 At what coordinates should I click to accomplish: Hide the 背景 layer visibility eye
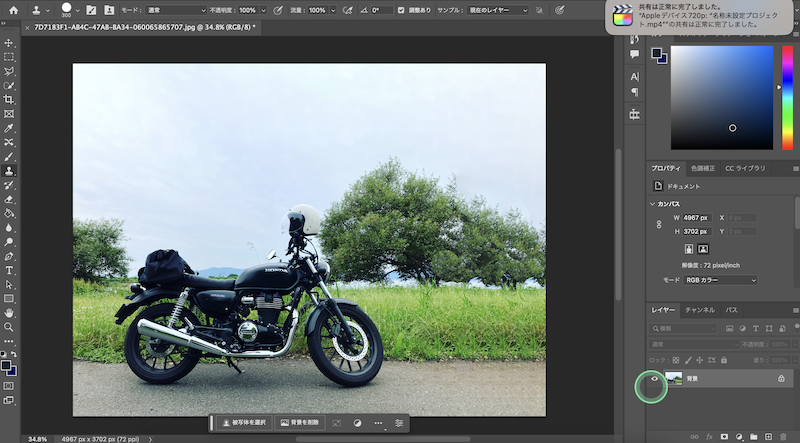(x=655, y=379)
